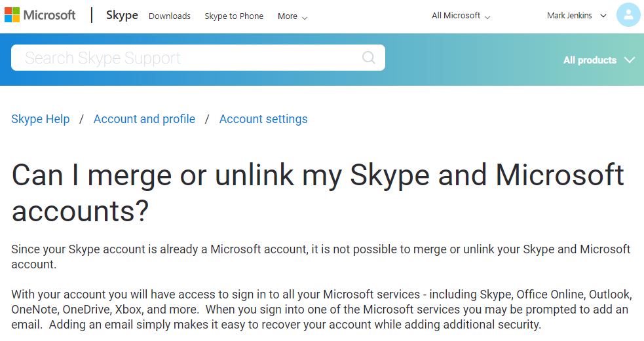Image resolution: width=644 pixels, height=341 pixels.
Task: Click the chevron beside Mark Jenkins
Action: pos(603,16)
